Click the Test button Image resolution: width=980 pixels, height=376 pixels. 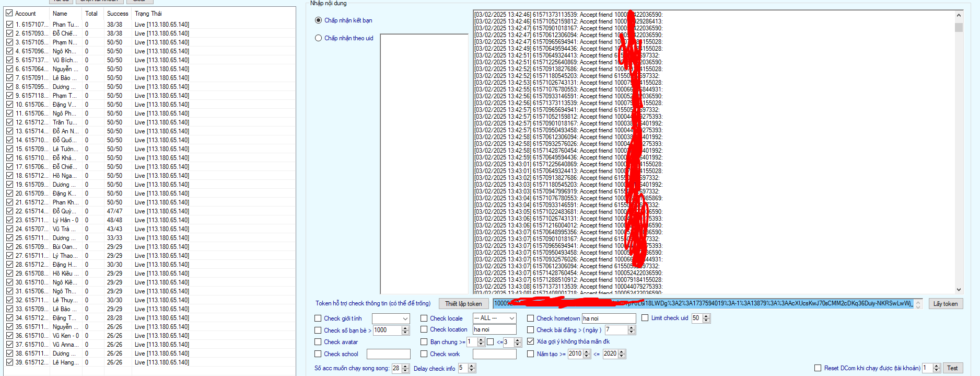pyautogui.click(x=952, y=368)
